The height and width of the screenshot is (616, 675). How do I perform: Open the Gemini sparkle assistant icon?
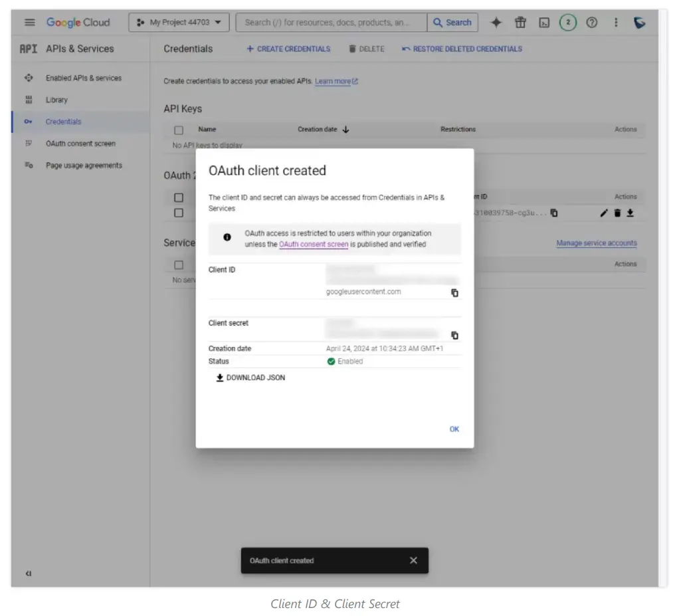(x=496, y=23)
